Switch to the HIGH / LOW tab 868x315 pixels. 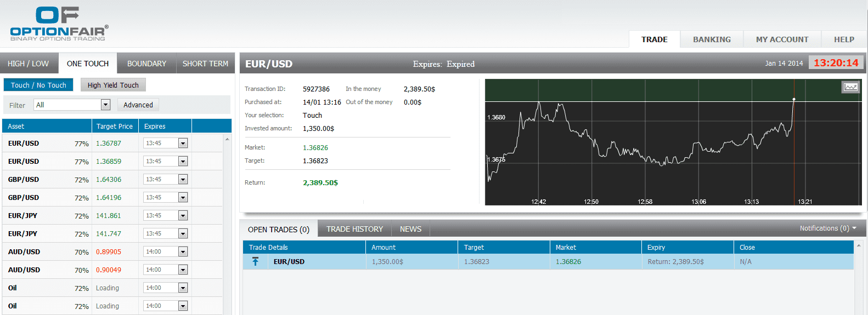(29, 64)
